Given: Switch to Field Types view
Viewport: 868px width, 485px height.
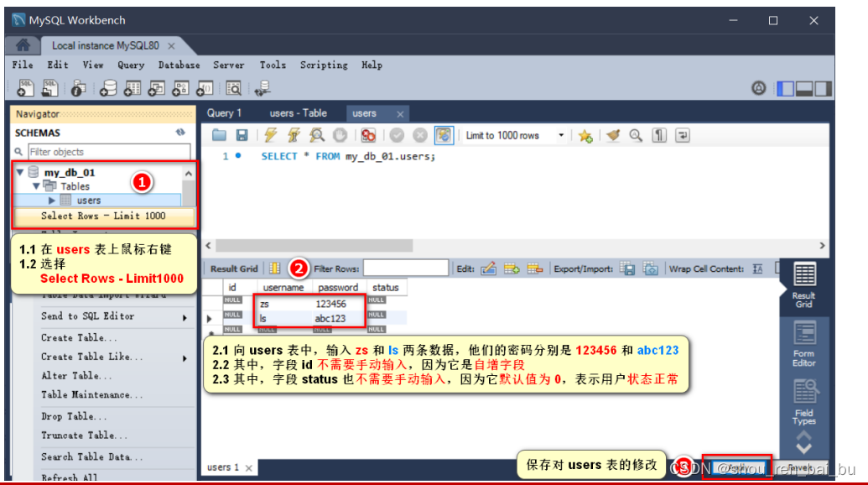Looking at the screenshot, I should point(803,402).
